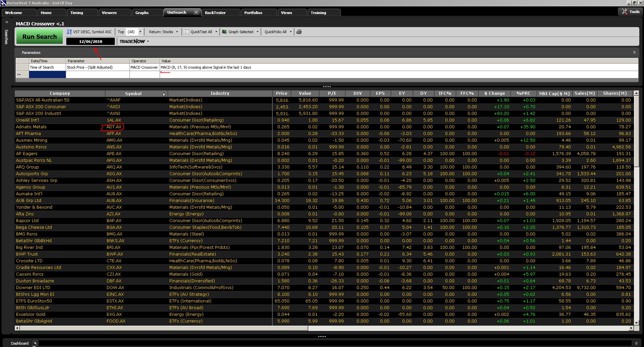Screen dimensions: 644x347
Task: Click the Time of Search cell
Action: 47,67
